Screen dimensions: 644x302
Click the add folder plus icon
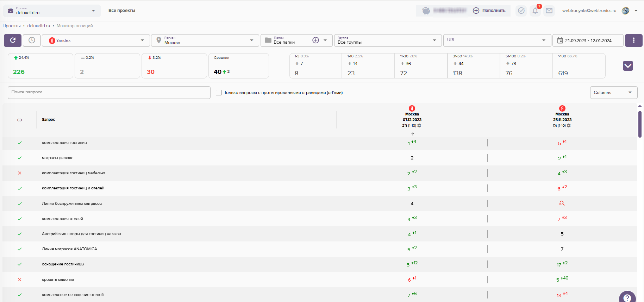pyautogui.click(x=315, y=40)
